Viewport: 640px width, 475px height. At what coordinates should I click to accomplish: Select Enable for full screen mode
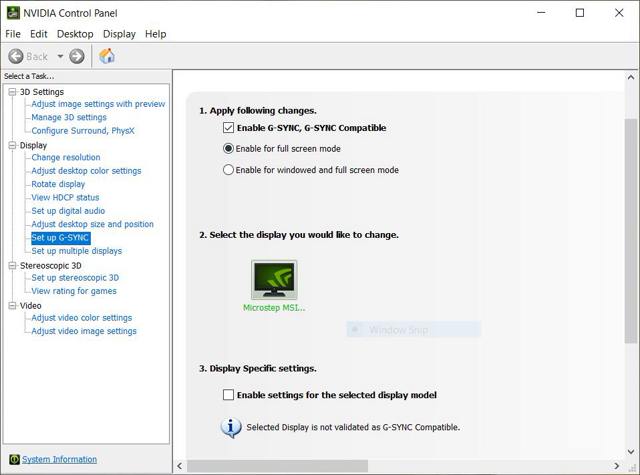click(228, 149)
